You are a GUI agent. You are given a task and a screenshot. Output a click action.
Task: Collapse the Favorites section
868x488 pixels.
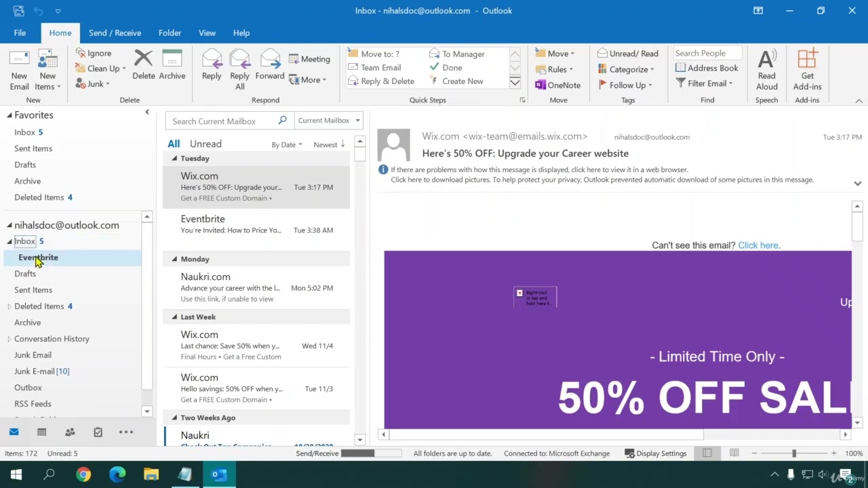(x=9, y=115)
